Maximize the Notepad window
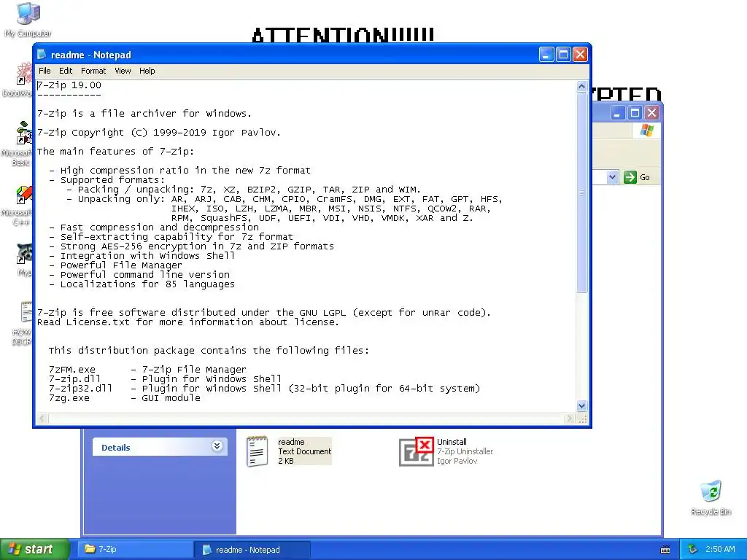The height and width of the screenshot is (560, 747). [x=563, y=54]
